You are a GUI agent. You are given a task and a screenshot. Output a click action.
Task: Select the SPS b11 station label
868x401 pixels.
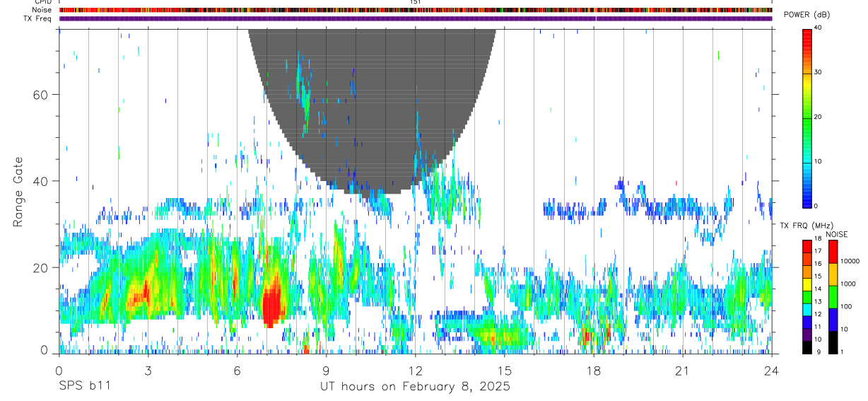pyautogui.click(x=84, y=386)
